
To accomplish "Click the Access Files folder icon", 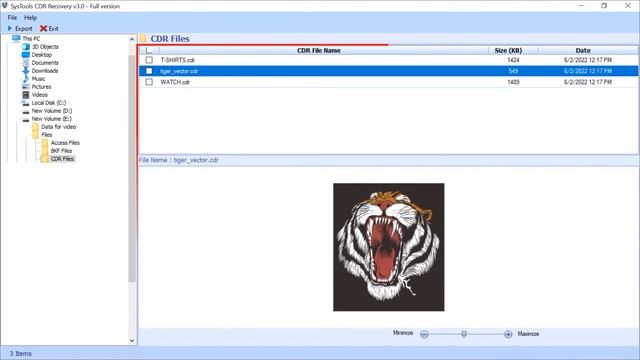I will tap(45, 143).
